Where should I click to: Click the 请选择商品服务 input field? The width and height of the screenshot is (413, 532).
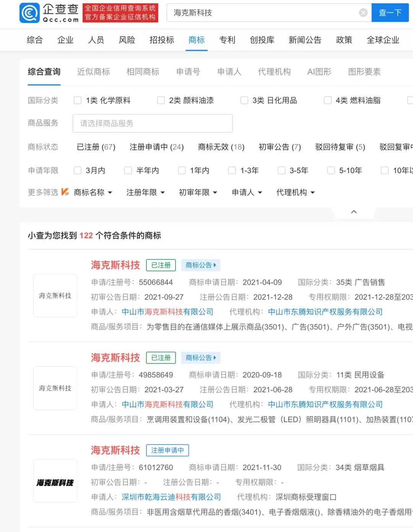click(x=152, y=123)
